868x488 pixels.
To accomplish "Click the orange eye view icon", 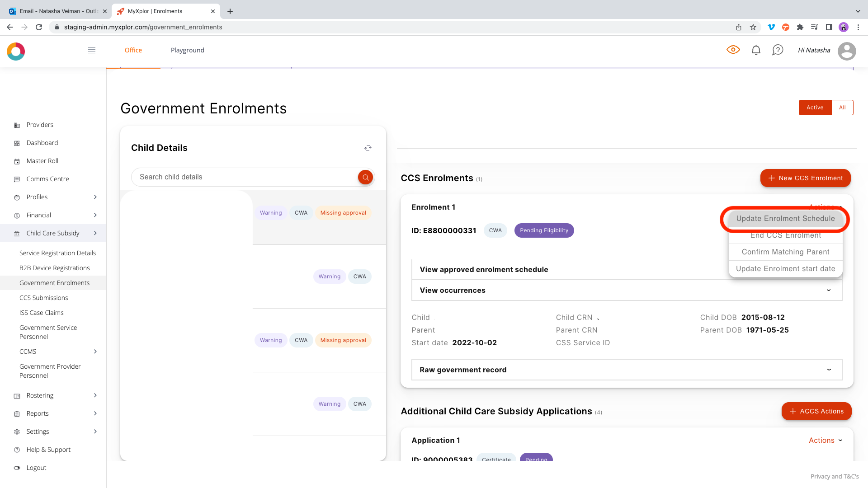I will click(x=733, y=50).
